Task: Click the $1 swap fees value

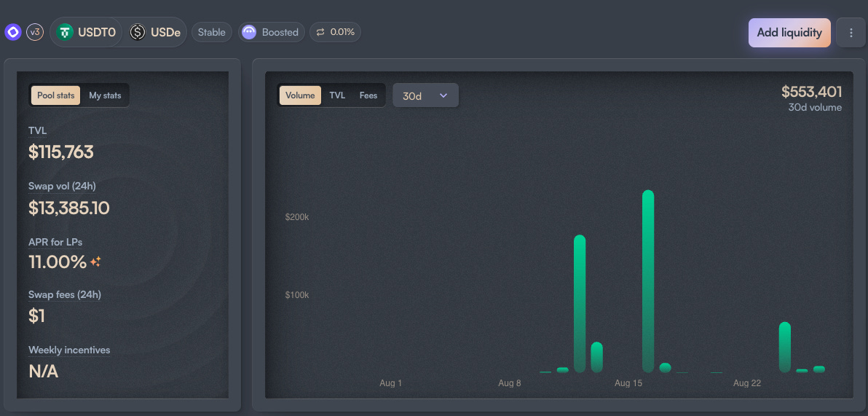Action: pos(36,316)
